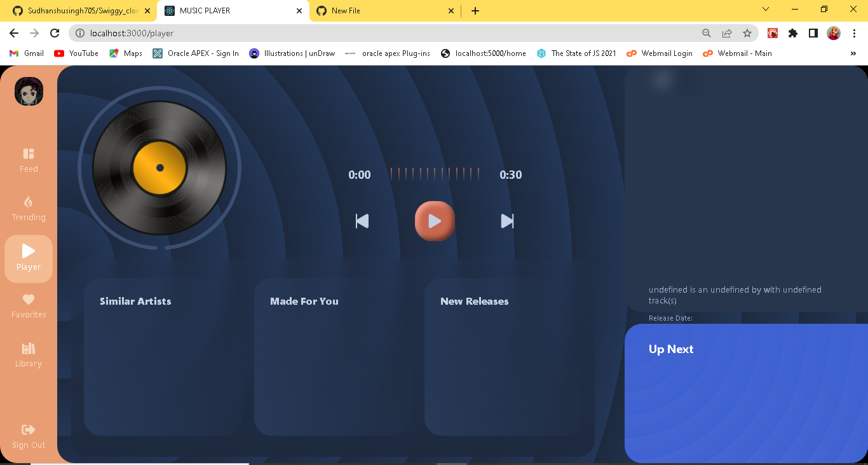Skip to the next track
Screen dimensions: 868x465
(x=507, y=221)
